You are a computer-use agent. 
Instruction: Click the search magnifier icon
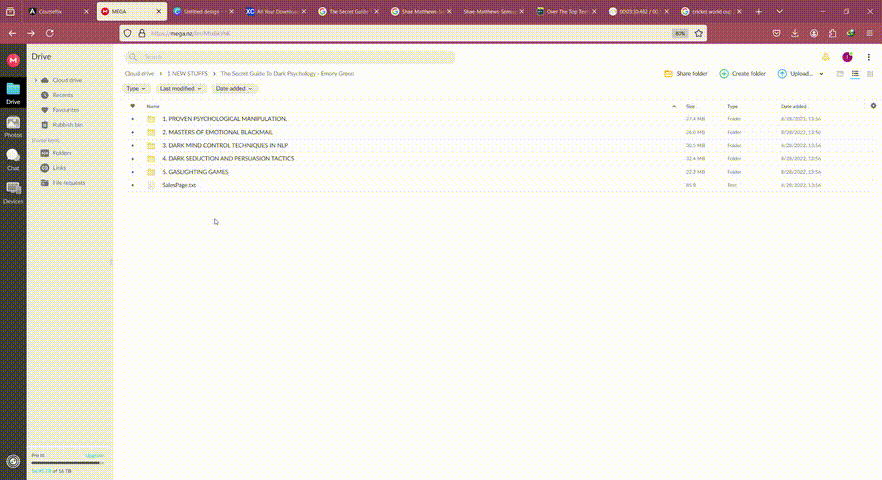coord(133,57)
